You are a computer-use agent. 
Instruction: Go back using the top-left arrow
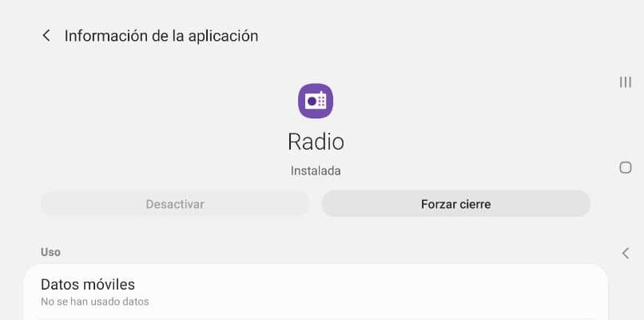(46, 36)
